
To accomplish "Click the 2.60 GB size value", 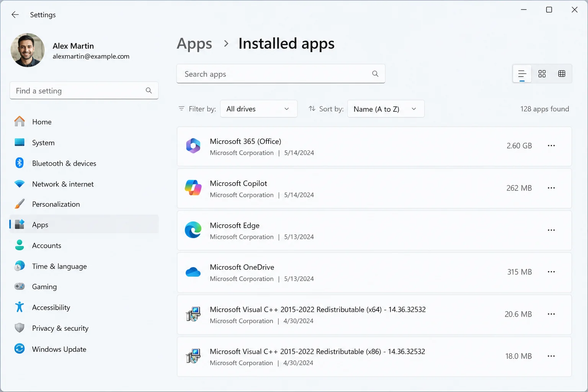I will pos(519,146).
